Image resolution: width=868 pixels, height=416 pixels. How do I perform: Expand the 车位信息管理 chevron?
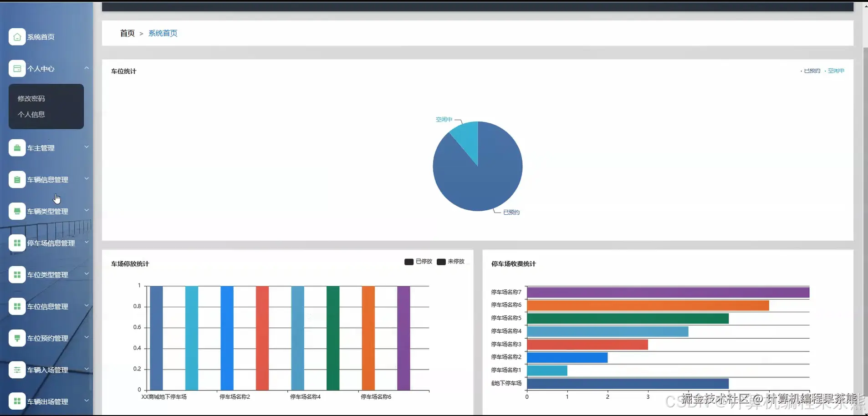click(x=87, y=305)
